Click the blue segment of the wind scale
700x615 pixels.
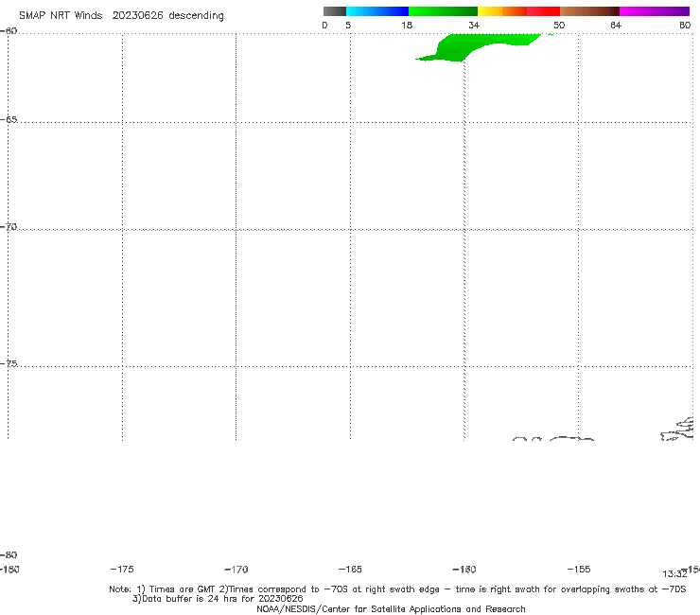click(x=377, y=11)
